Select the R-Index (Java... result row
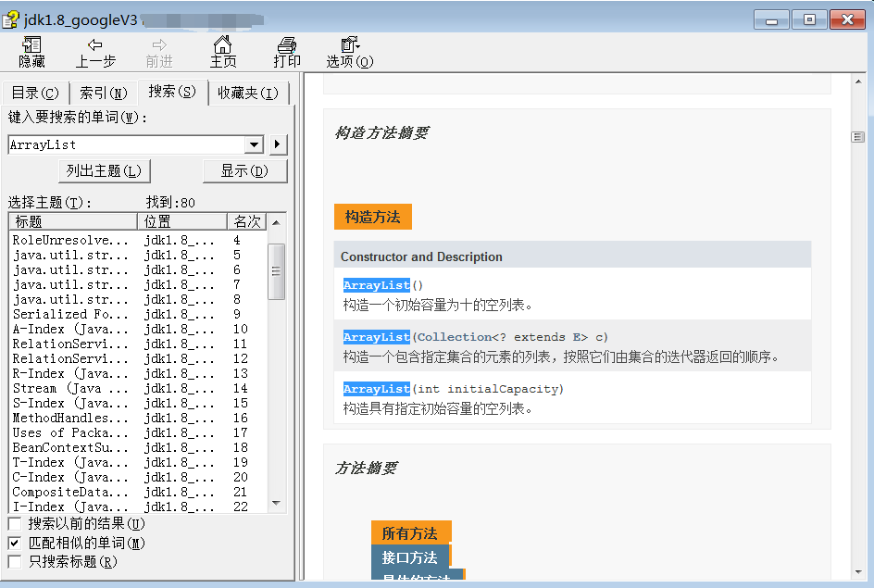The height and width of the screenshot is (588, 874). click(138, 373)
